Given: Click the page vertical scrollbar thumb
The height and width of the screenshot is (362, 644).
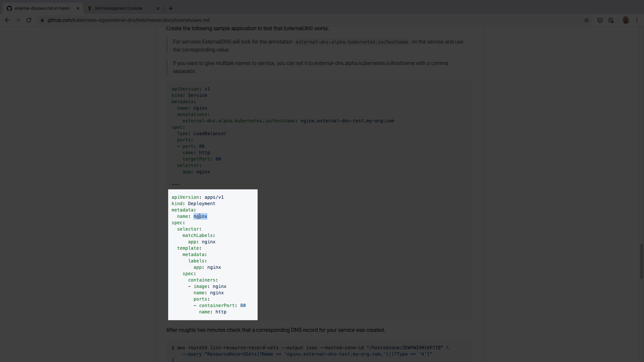Looking at the screenshot, I should click(x=641, y=261).
